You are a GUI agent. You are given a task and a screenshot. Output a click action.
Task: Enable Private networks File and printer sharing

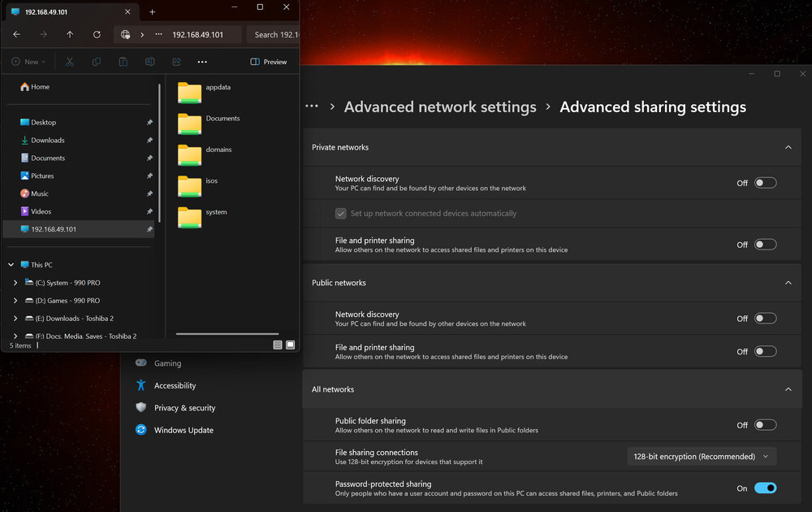click(x=766, y=245)
